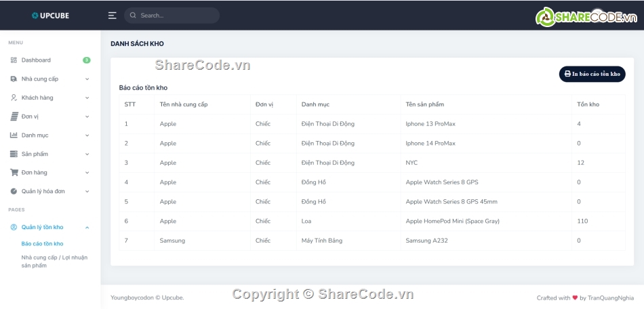This screenshot has height=309, width=644.
Task: Click the Nhà cung cấp truck icon
Action: 14,79
